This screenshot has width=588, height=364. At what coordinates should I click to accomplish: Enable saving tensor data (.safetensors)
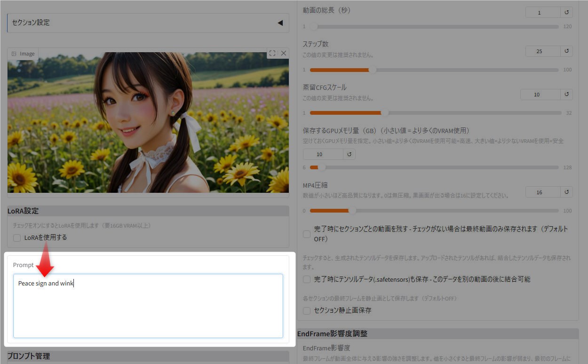(x=307, y=279)
